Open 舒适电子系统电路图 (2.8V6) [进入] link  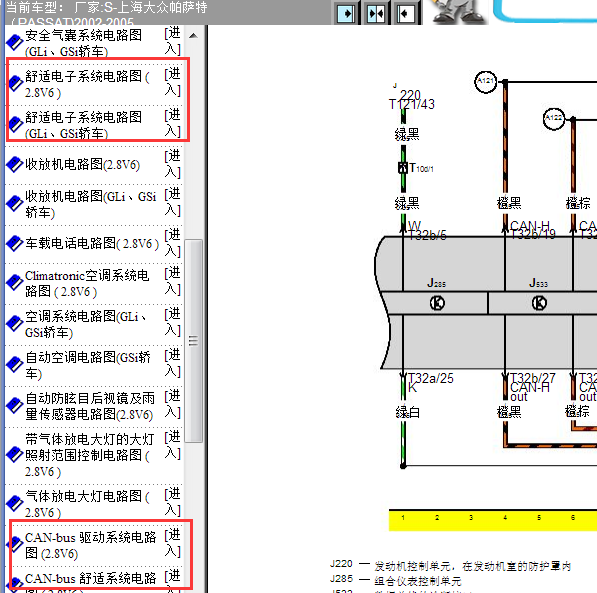172,82
